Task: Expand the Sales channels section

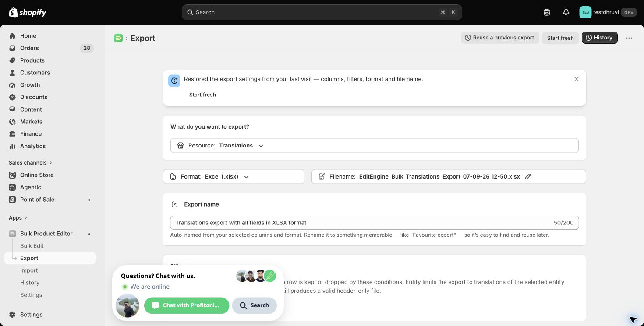Action: (x=30, y=163)
